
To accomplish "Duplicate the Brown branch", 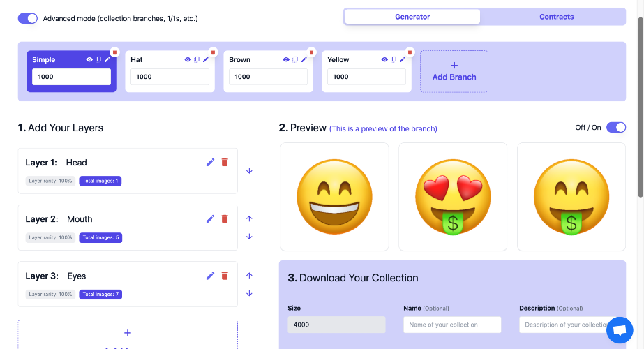I will [295, 59].
